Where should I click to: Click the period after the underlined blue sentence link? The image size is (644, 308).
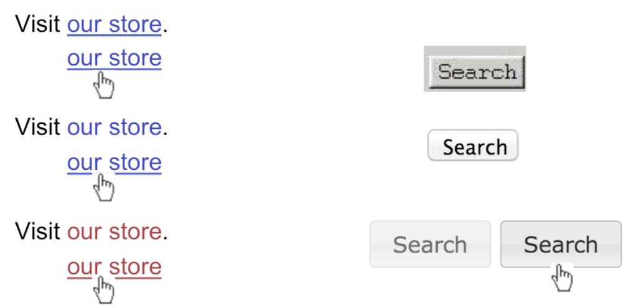coord(165,31)
